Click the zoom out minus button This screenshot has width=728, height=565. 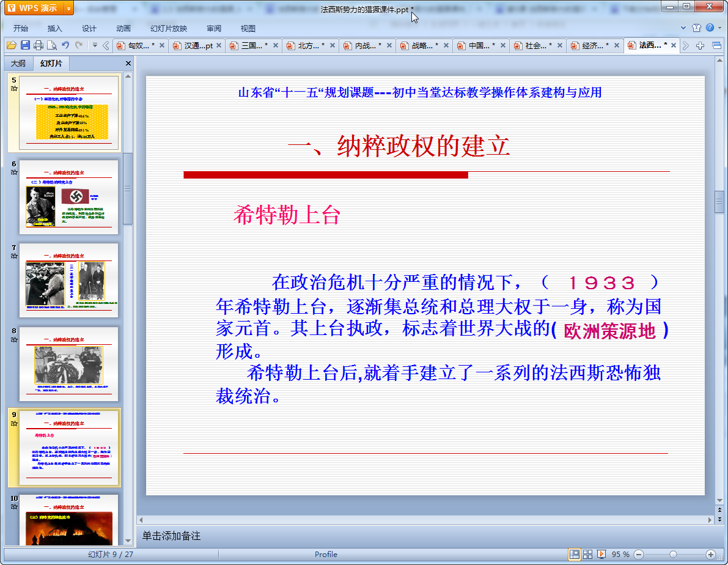coord(639,555)
